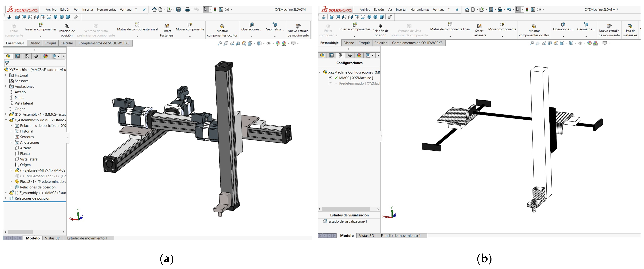Screen dimensions: 644x269
Task: Click Mostrar componentes ocultos in left window
Action: 222,26
